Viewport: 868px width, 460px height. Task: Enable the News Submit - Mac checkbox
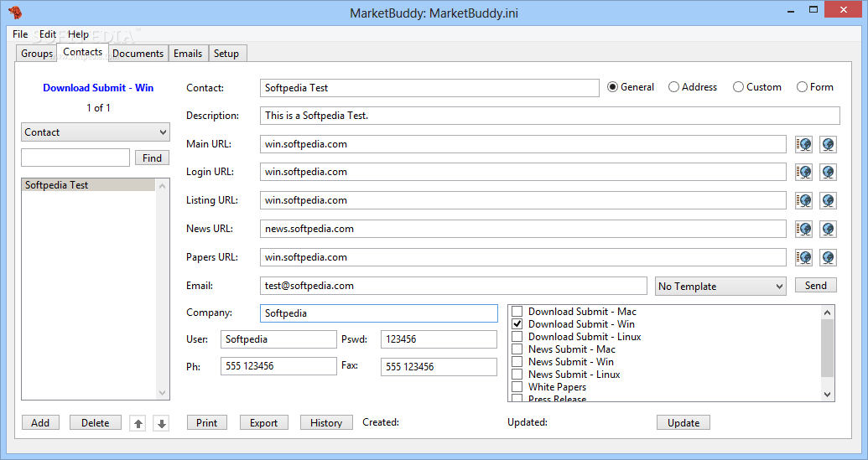click(517, 349)
